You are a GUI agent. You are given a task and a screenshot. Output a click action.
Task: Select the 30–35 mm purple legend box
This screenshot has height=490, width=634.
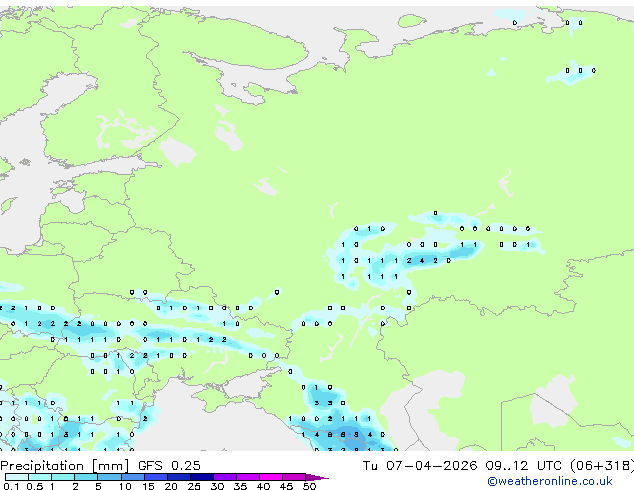tap(225, 477)
